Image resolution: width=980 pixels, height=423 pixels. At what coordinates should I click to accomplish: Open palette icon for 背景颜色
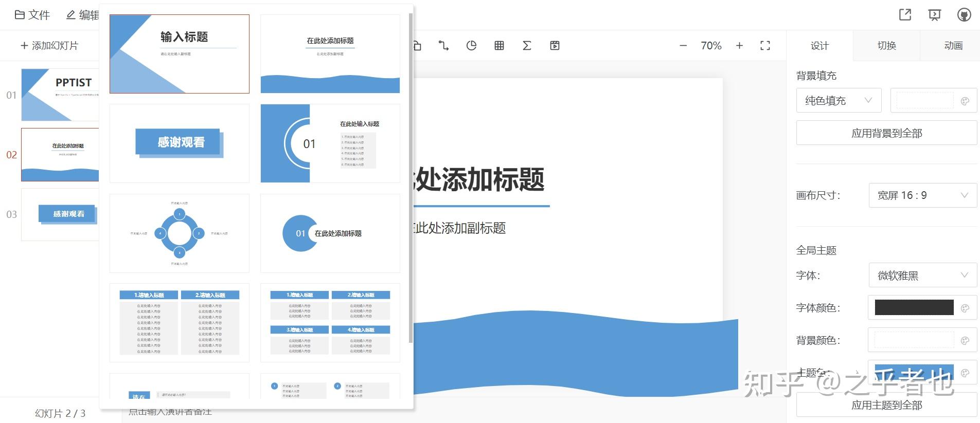point(965,340)
